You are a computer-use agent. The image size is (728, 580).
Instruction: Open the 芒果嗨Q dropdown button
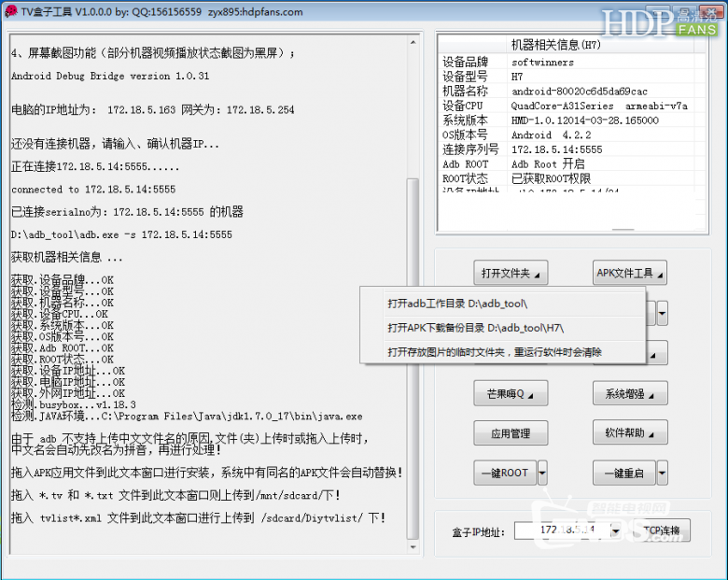pyautogui.click(x=511, y=393)
